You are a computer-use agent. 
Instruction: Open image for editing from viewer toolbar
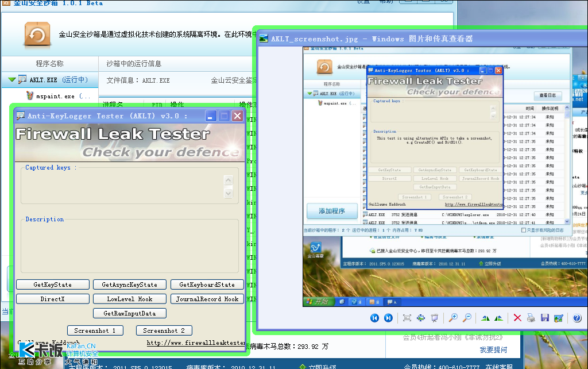pyautogui.click(x=558, y=318)
